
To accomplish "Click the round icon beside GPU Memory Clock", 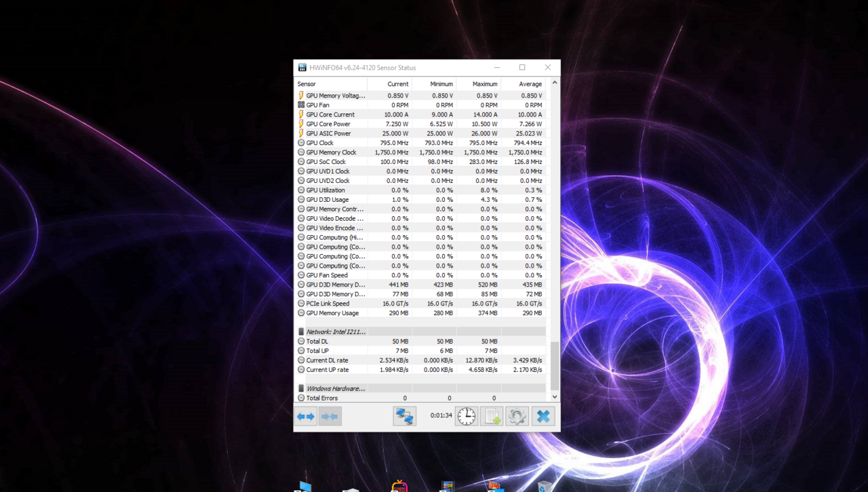I will (x=301, y=152).
